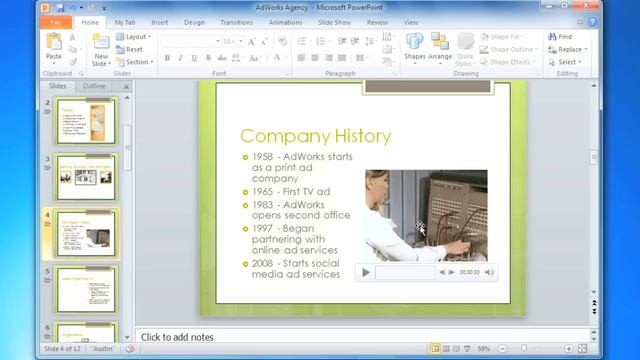This screenshot has height=360, width=640.
Task: Align text left
Action: pyautogui.click(x=301, y=58)
